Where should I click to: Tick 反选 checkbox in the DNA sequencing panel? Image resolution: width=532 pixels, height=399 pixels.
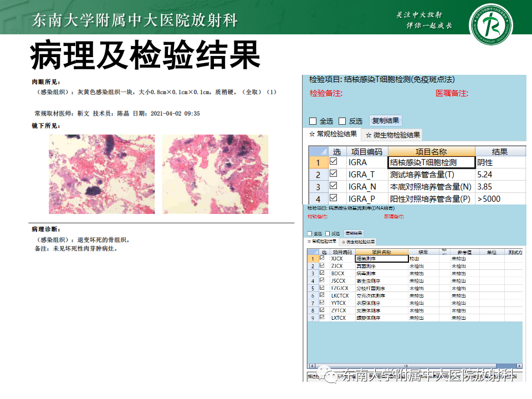[x=328, y=233]
